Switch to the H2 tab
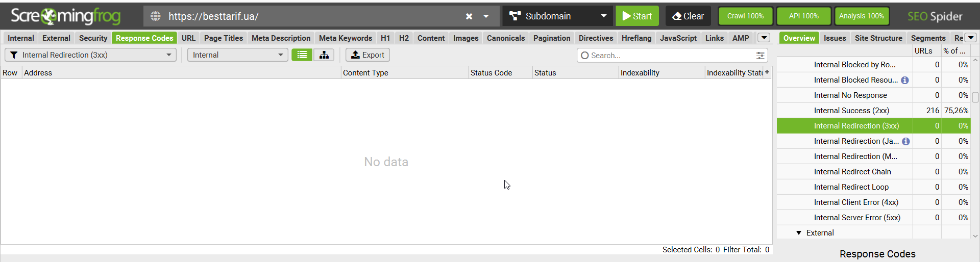Image resolution: width=980 pixels, height=262 pixels. pos(404,38)
